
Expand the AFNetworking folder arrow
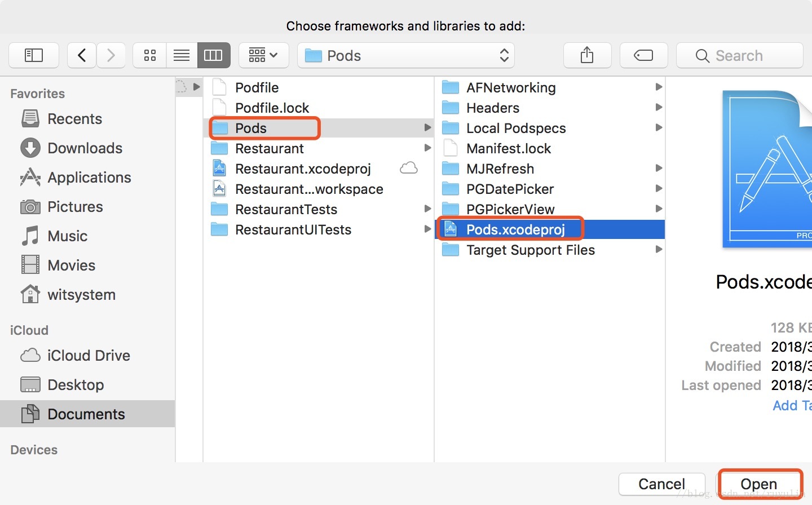[x=659, y=87]
